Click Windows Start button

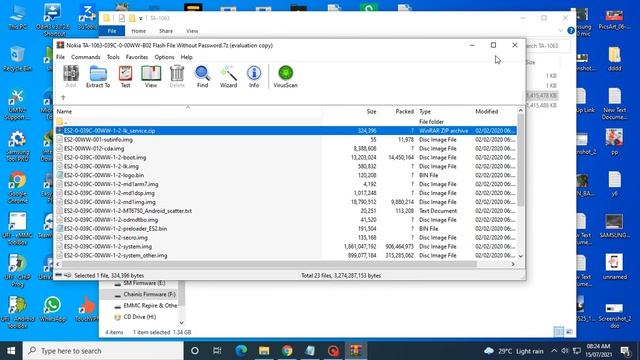[x=11, y=351]
